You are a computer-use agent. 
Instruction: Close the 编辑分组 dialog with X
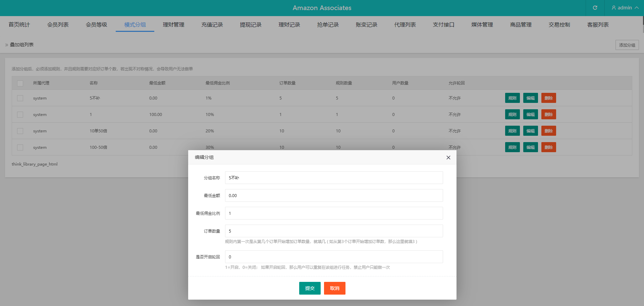[448, 158]
